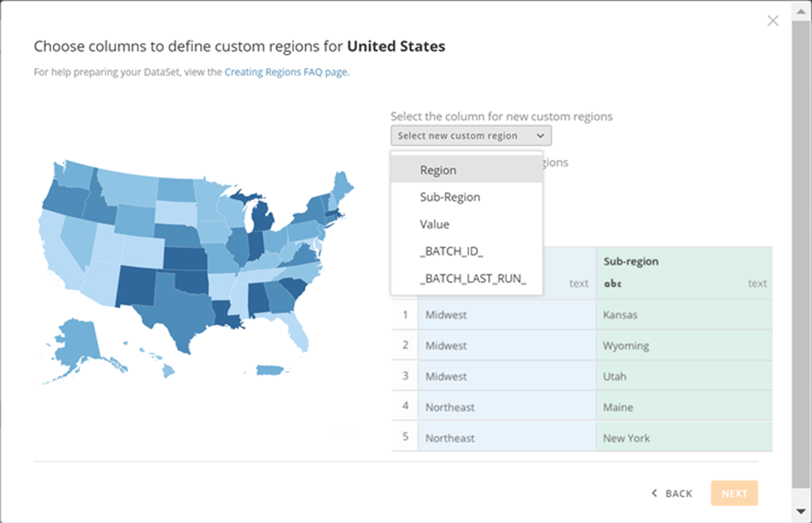Click the chevron on the custom region dropdown
812x523 pixels.
pyautogui.click(x=540, y=136)
